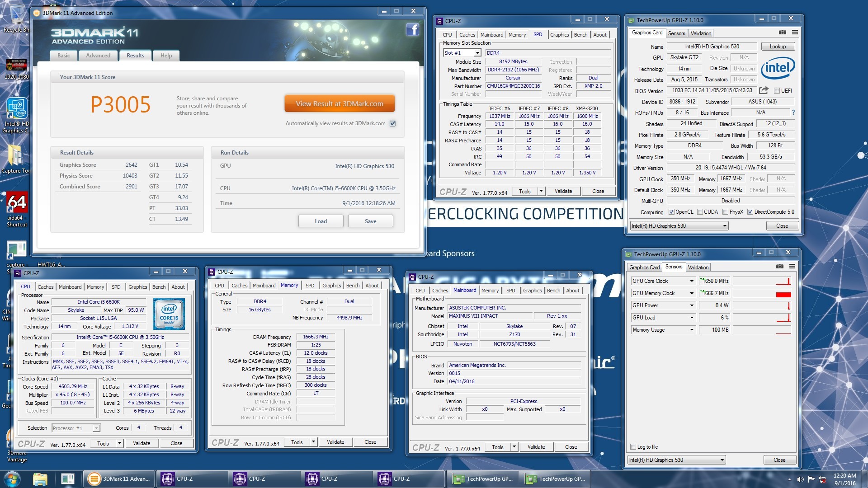The height and width of the screenshot is (488, 868).
Task: Open the second pinned taskbar program icon
Action: [x=68, y=479]
